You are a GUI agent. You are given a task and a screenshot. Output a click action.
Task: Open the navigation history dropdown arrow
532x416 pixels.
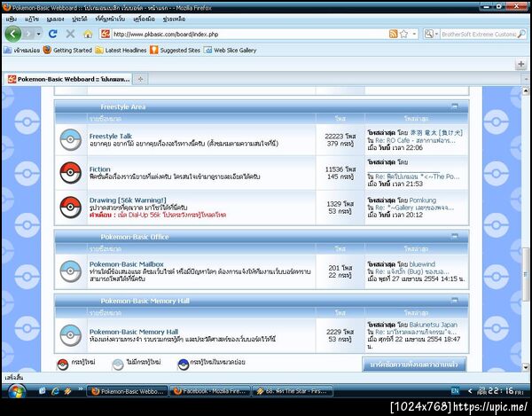pos(39,34)
